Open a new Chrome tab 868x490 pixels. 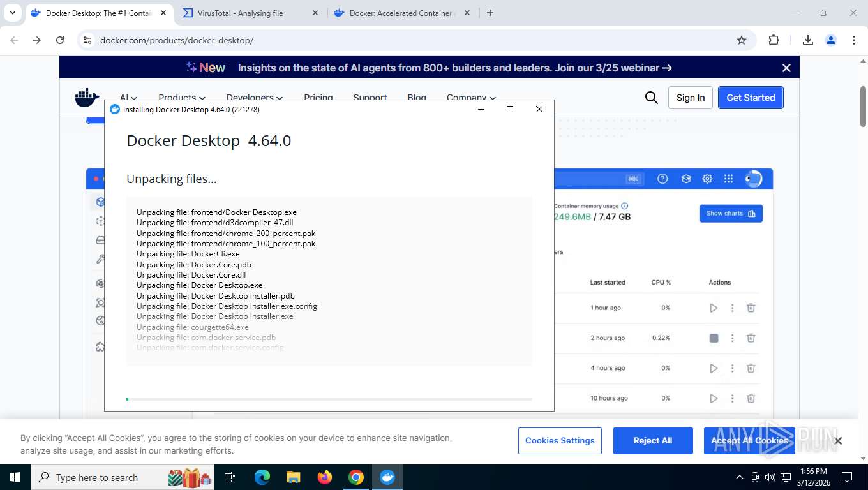(x=490, y=13)
